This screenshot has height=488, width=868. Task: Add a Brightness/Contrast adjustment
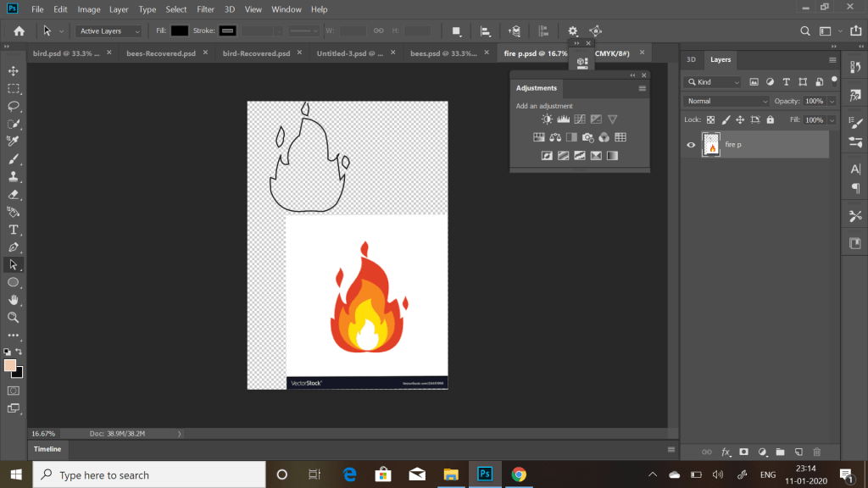tap(547, 119)
